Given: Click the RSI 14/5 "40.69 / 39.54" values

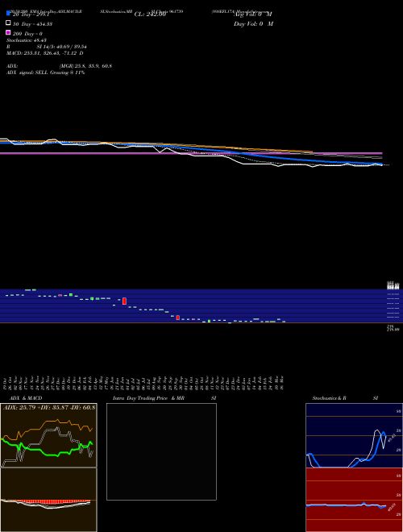Looking at the screenshot, I should [70, 47].
